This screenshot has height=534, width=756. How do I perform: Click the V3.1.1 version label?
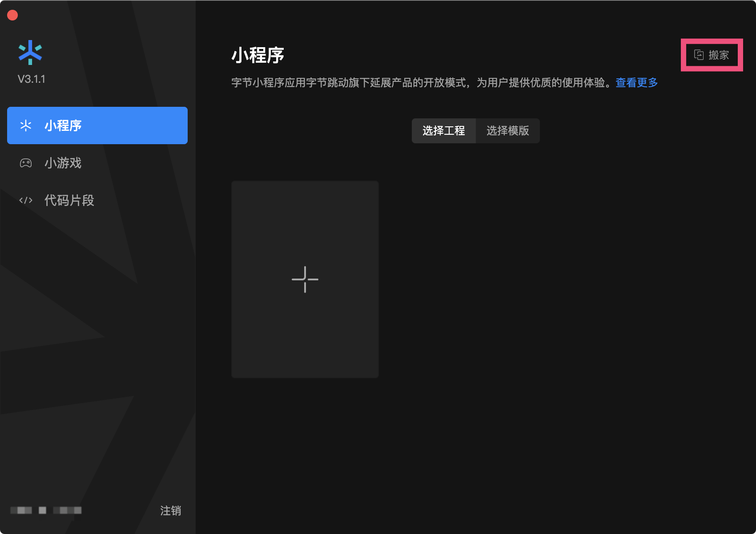(x=32, y=79)
